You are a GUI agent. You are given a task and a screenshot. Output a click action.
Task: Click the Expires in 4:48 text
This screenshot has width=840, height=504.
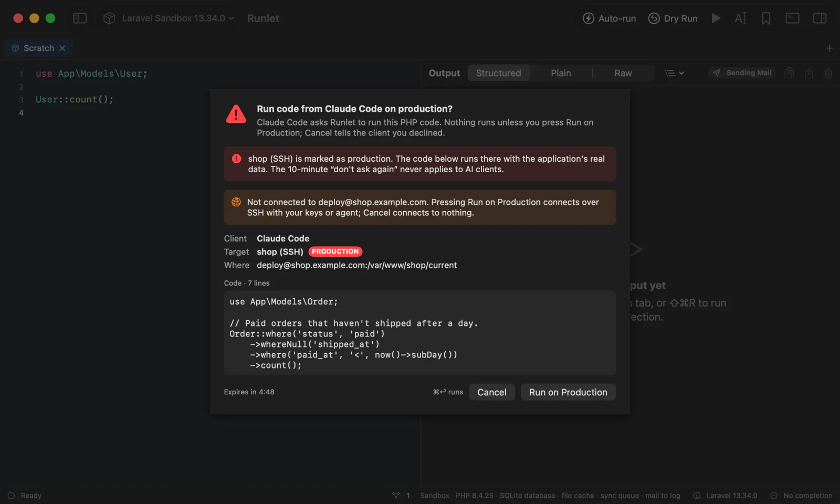[x=249, y=392]
